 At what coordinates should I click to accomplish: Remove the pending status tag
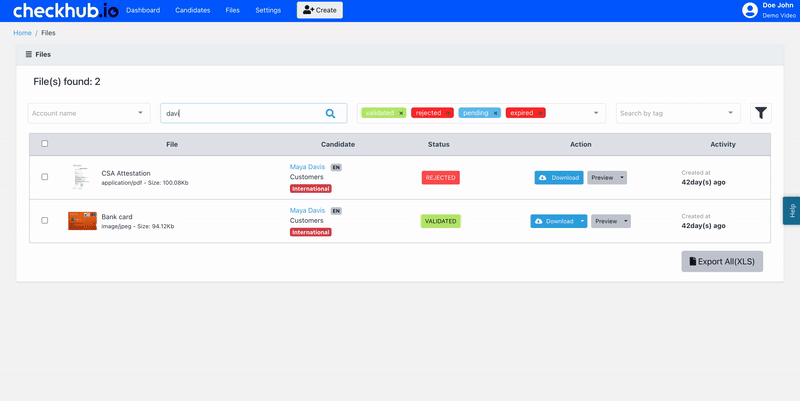click(x=495, y=113)
